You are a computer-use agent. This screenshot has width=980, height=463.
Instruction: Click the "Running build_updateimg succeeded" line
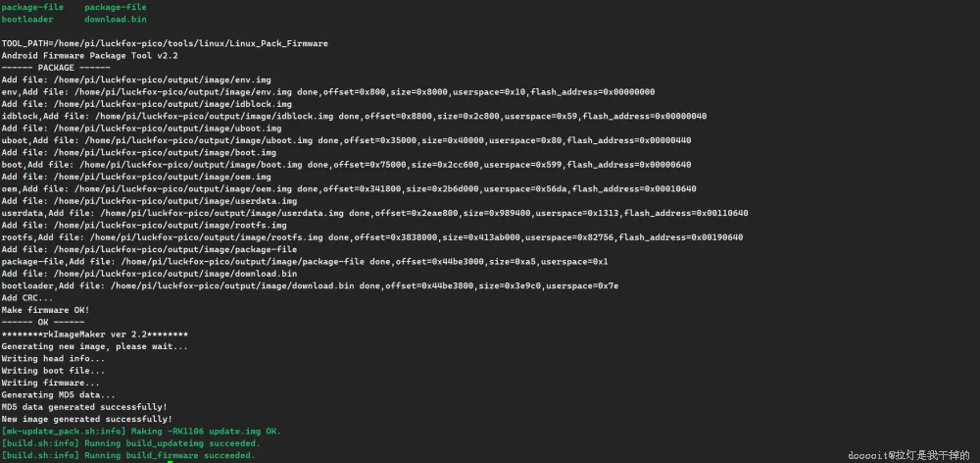pyautogui.click(x=127, y=442)
